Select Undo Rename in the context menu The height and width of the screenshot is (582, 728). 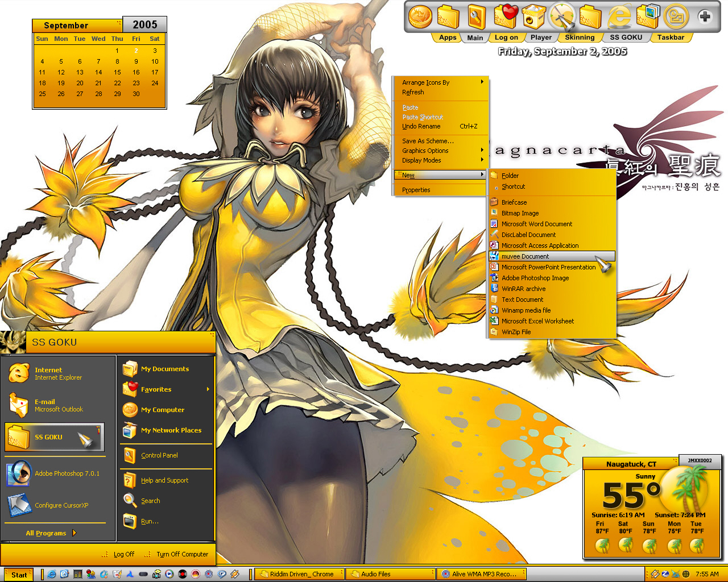pos(441,126)
